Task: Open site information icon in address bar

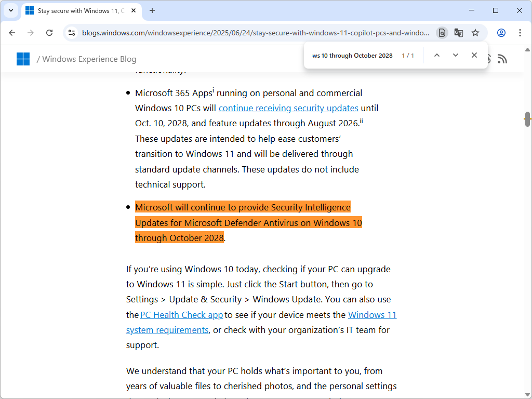Action: (72, 33)
